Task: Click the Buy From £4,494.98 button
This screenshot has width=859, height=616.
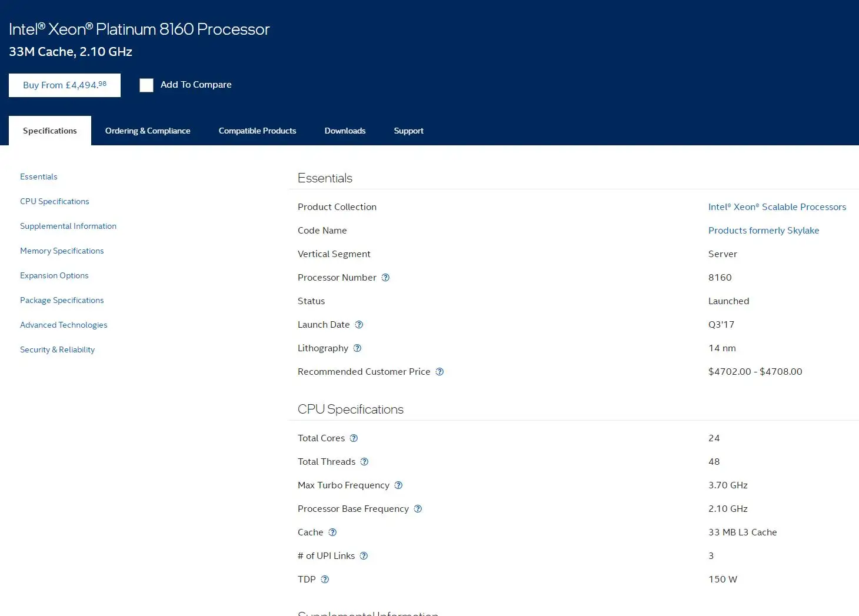Action: tap(65, 85)
